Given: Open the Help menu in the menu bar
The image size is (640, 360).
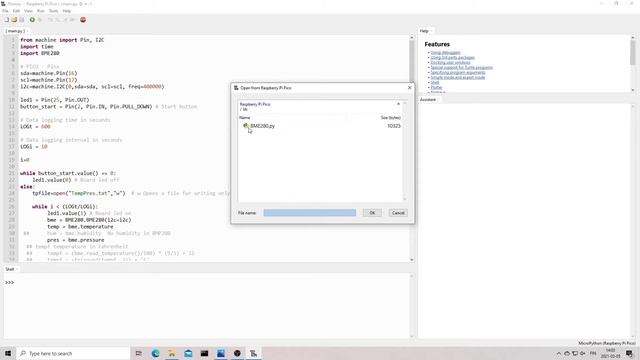Looking at the screenshot, I should (x=67, y=11).
